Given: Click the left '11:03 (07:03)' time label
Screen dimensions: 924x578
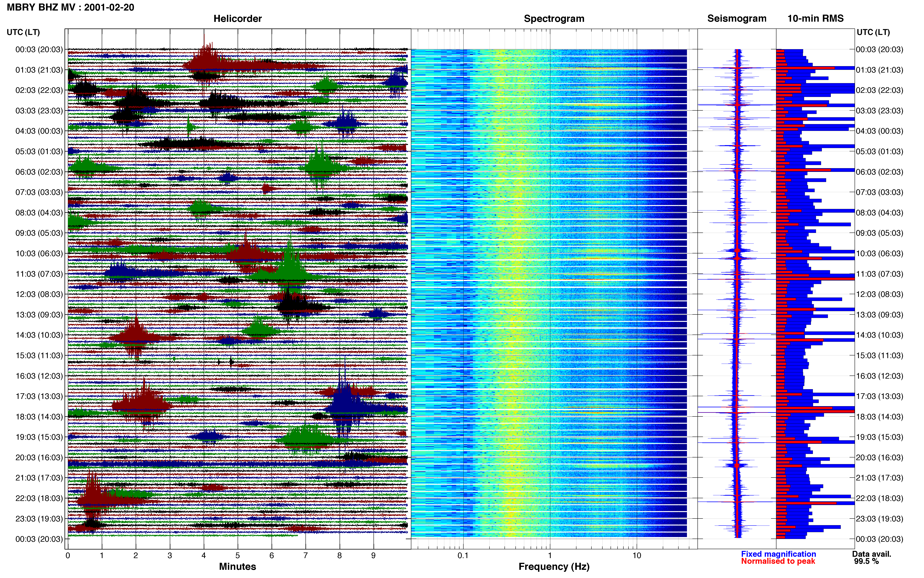Looking at the screenshot, I should (39, 274).
